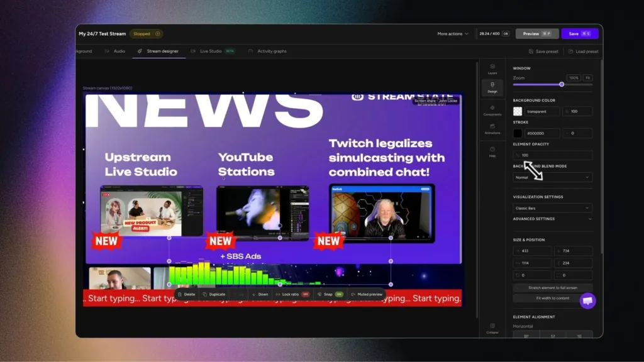The image size is (644, 362).
Task: Click the height field 234
Action: [x=574, y=263]
